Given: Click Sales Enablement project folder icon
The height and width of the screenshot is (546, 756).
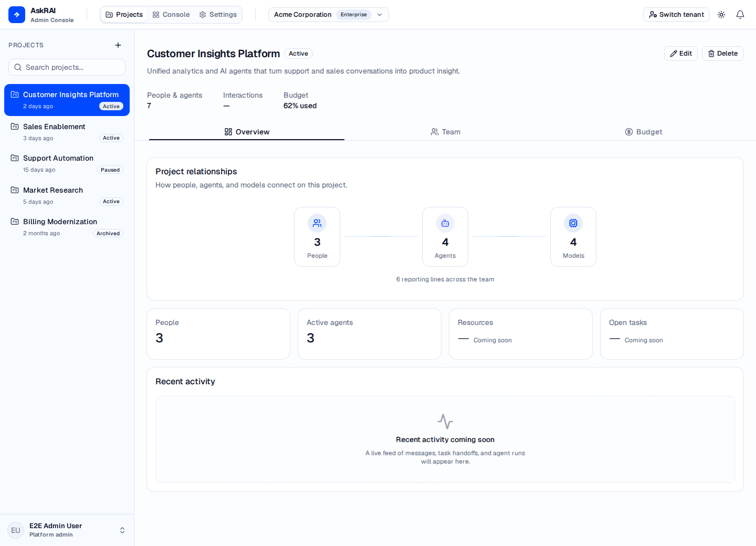Looking at the screenshot, I should point(15,127).
